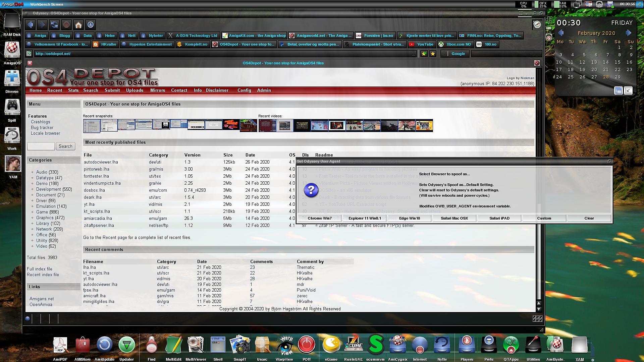Go to Home via house icon
This screenshot has height=362, width=644.
(78, 25)
